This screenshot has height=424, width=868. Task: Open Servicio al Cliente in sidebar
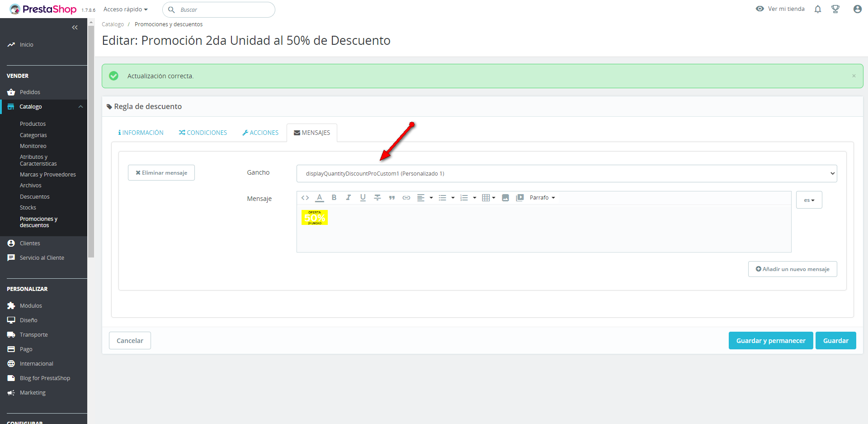point(42,258)
